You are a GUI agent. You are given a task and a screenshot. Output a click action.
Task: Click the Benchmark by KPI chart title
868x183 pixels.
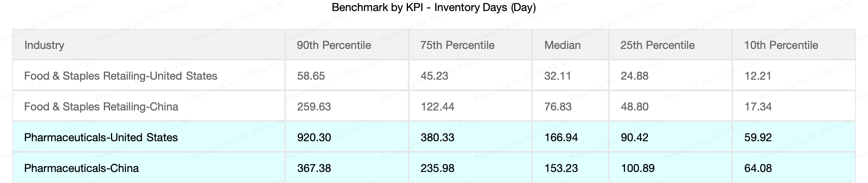[434, 7]
